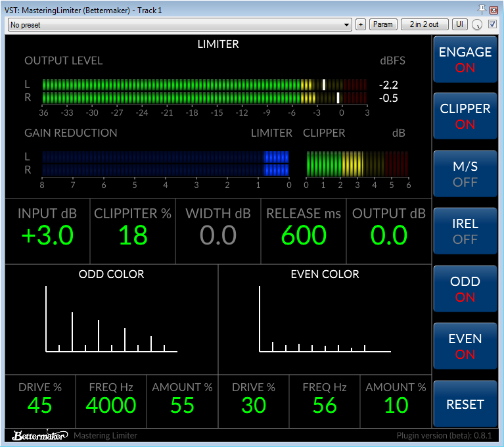Image resolution: width=504 pixels, height=447 pixels.
Task: Toggle the plugin bypass checkbox
Action: pos(492,24)
